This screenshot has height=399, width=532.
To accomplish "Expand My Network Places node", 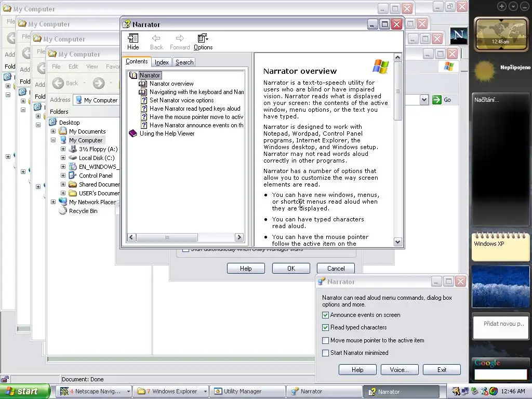I will click(x=54, y=202).
